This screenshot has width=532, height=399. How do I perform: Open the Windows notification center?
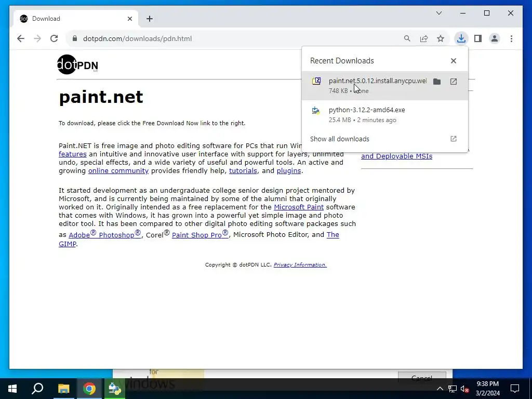tap(515, 389)
